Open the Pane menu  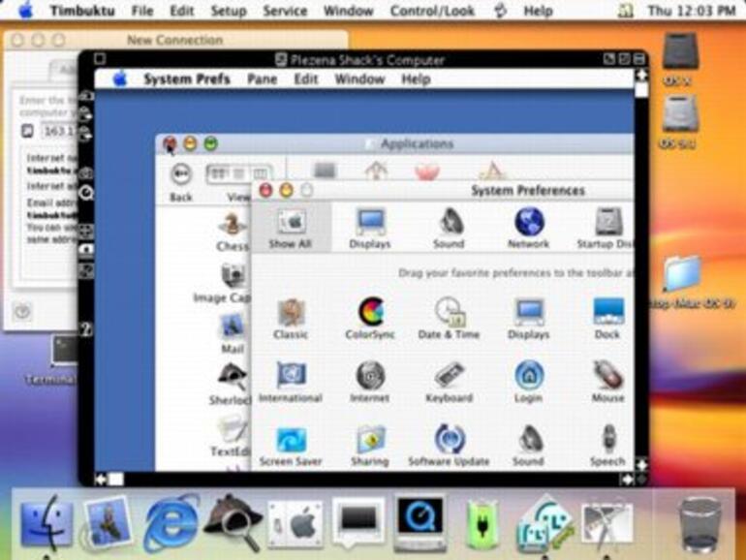pyautogui.click(x=263, y=79)
